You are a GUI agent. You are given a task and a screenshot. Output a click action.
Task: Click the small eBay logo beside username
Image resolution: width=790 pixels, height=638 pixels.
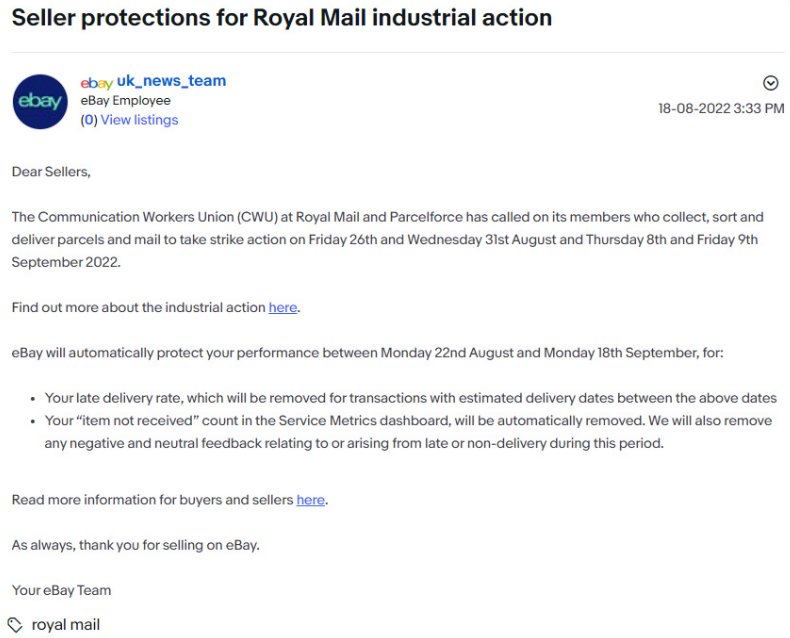coord(96,83)
